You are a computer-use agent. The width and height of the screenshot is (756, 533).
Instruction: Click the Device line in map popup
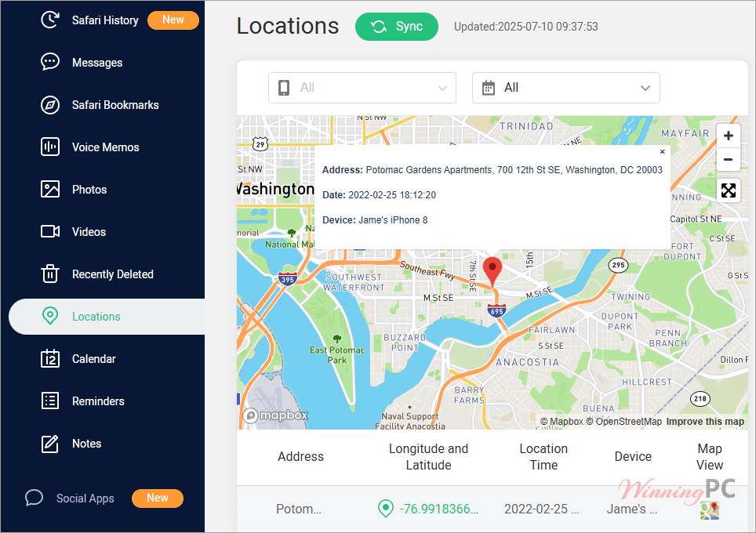tap(375, 220)
